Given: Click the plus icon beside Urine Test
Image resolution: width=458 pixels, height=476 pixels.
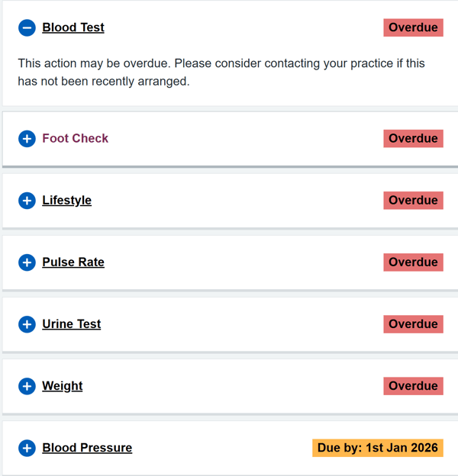Looking at the screenshot, I should coord(27,324).
